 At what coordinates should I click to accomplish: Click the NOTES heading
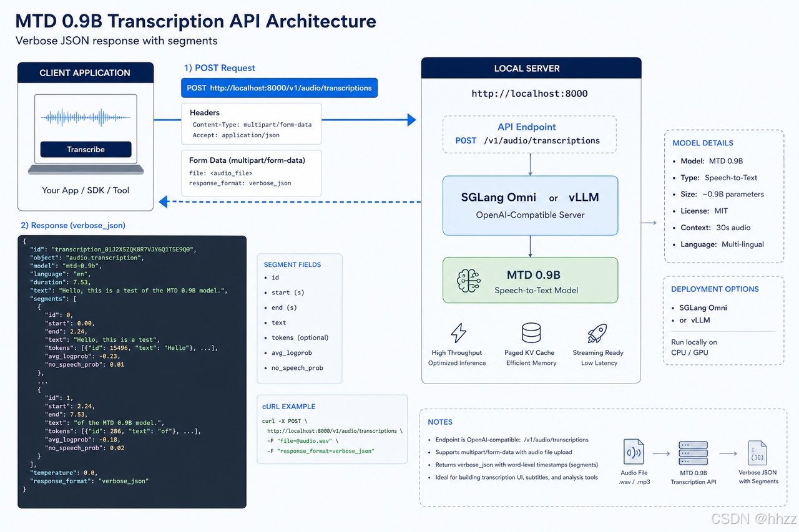[x=440, y=422]
